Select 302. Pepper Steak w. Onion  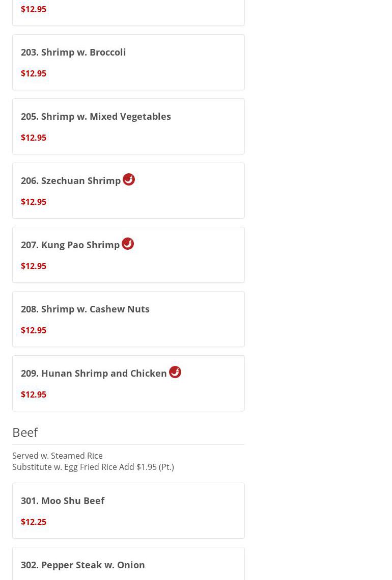[x=83, y=565]
